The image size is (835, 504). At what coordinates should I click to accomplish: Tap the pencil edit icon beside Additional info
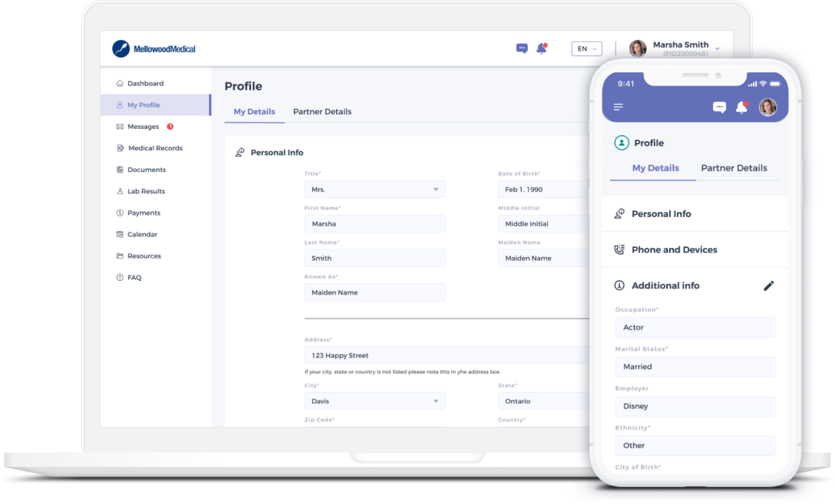[768, 285]
